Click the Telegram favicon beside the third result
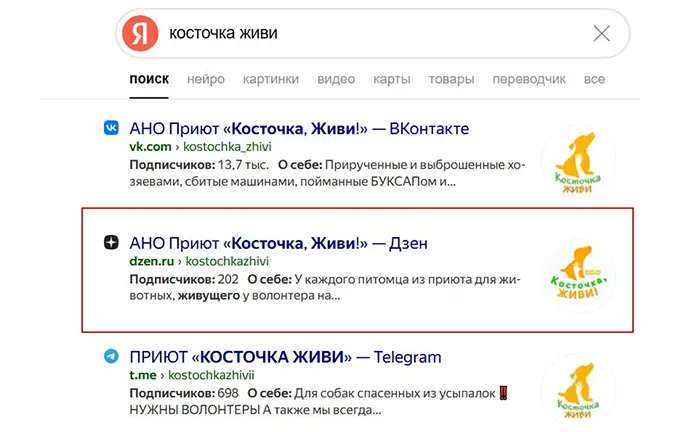 click(x=111, y=356)
